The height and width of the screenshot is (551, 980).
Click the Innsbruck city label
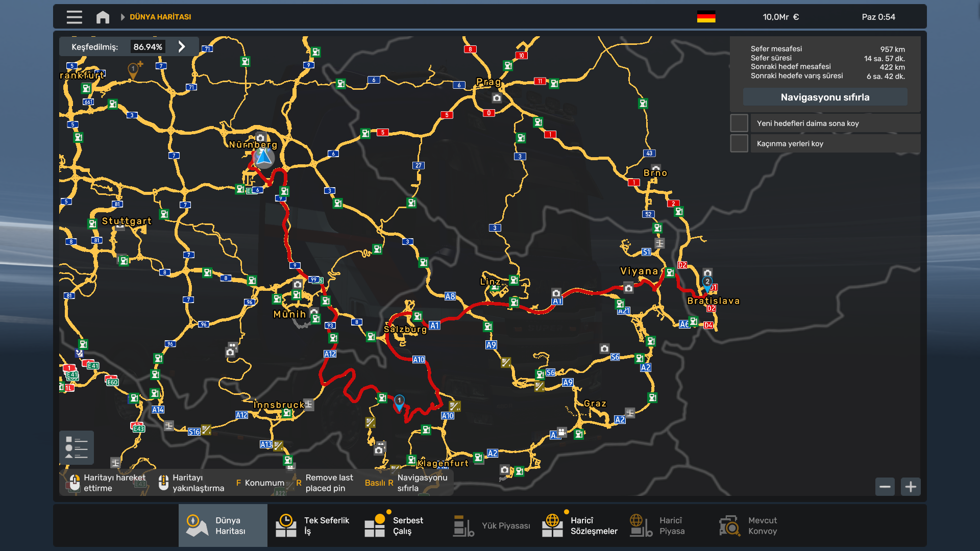(279, 405)
